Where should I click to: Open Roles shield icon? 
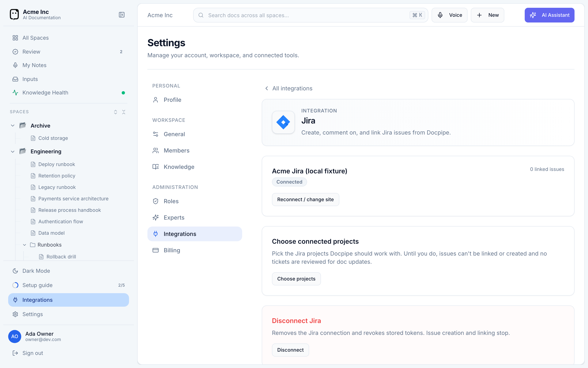tap(156, 201)
